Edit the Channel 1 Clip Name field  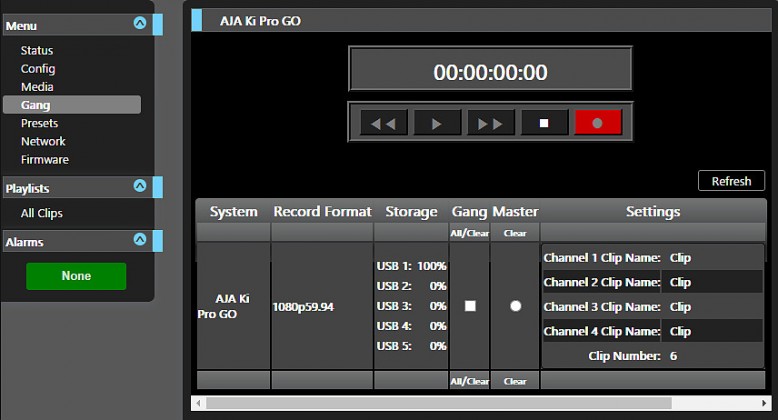713,258
